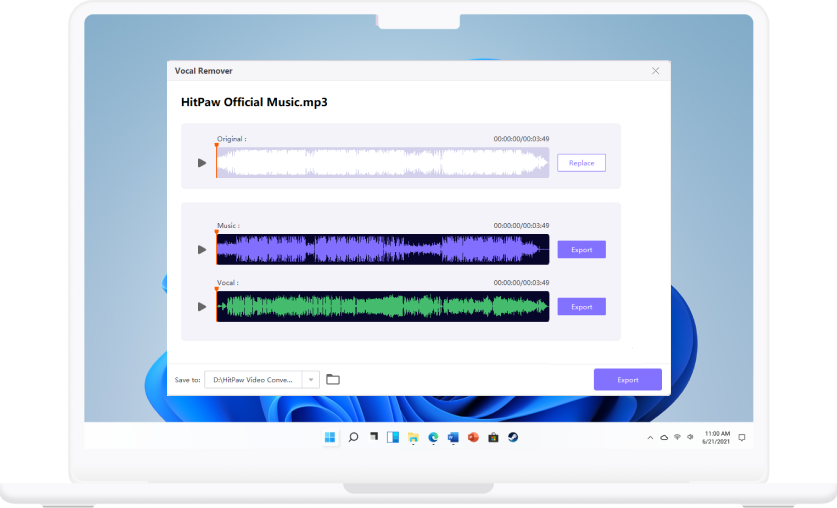Export the Music track only
837x508 pixels.
click(x=581, y=250)
